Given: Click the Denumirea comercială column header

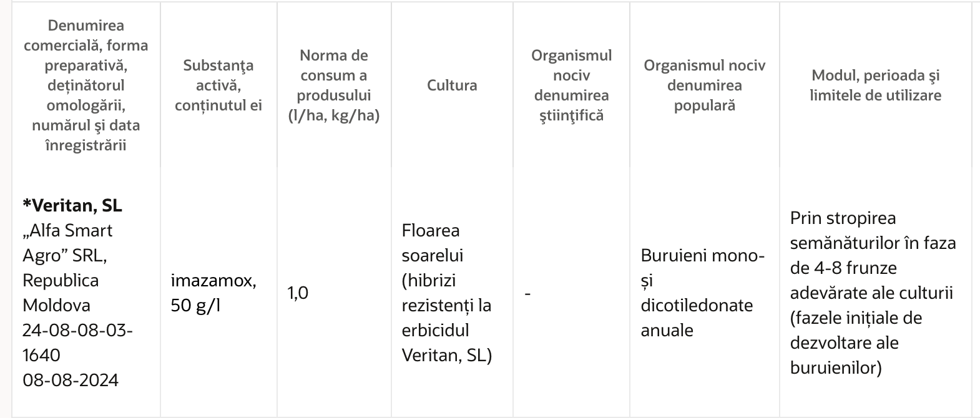Looking at the screenshot, I should pos(86,85).
